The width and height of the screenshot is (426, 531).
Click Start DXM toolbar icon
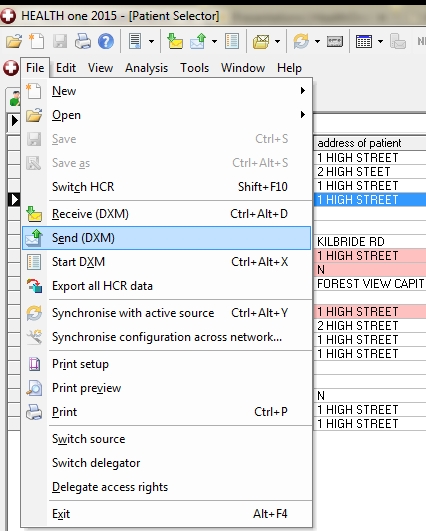pos(232,41)
